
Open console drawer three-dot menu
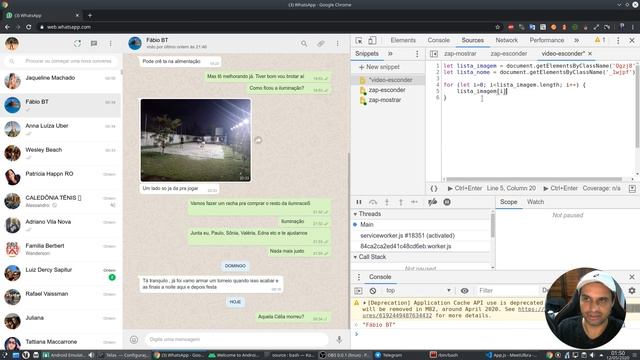(359, 277)
